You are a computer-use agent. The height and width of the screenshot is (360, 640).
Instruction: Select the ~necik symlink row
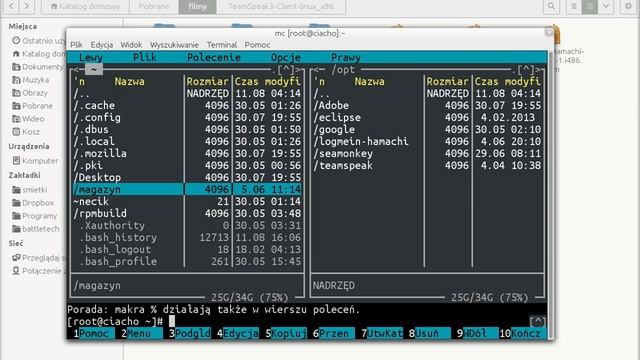(187, 201)
